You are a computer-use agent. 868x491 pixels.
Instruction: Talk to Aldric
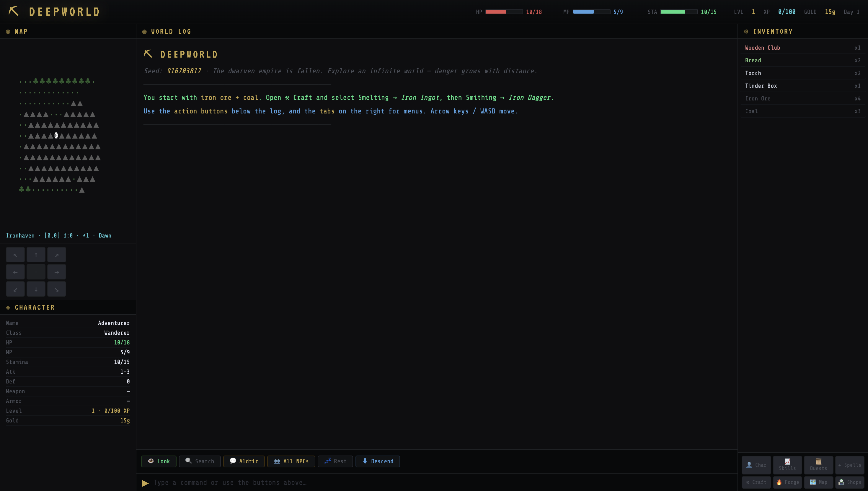[x=244, y=461]
